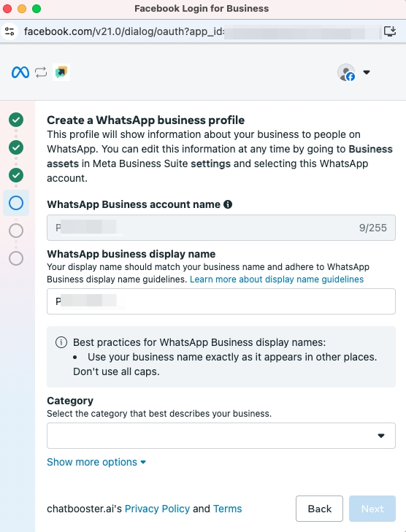
Task: Click the chatbooster app chat-bubble icon
Action: (x=61, y=72)
